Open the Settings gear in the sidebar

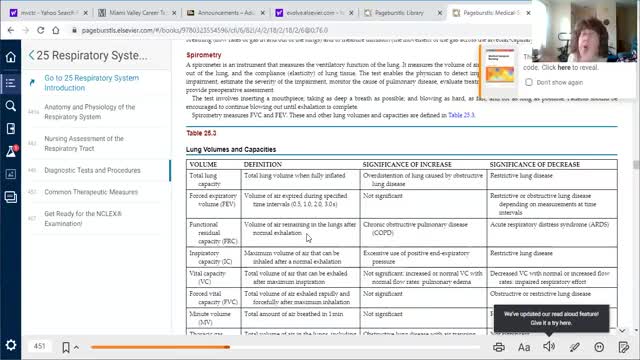click(11, 345)
